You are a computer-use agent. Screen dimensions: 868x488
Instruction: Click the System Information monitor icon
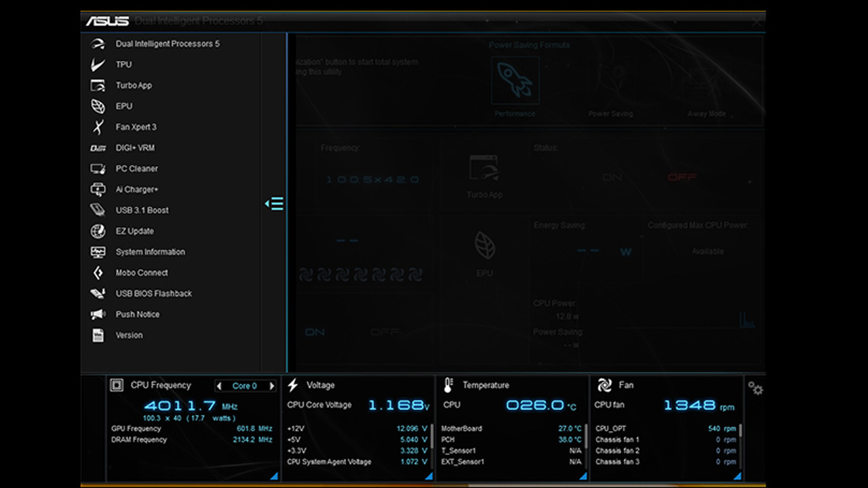(x=98, y=252)
